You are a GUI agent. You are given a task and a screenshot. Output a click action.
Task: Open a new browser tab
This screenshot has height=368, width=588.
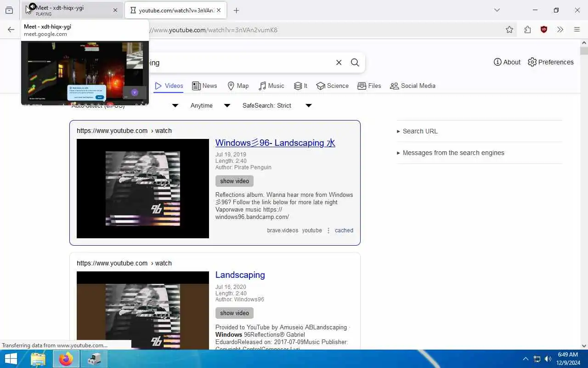[236, 10]
